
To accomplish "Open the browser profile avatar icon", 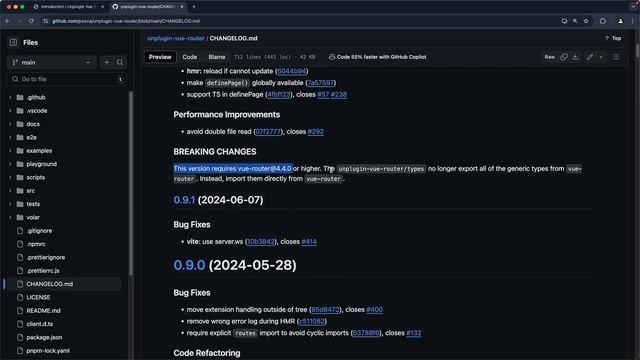I will click(x=620, y=21).
